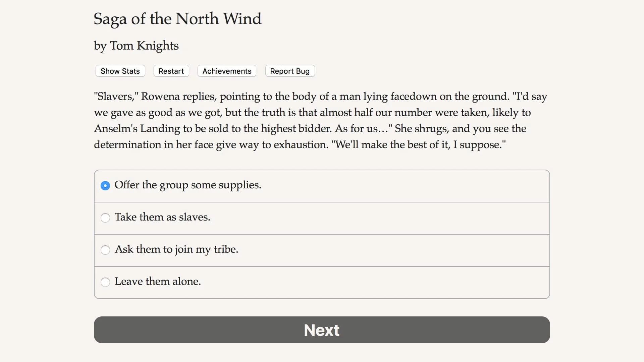The height and width of the screenshot is (362, 644).
Task: Click the large gray Next bar
Action: [321, 330]
